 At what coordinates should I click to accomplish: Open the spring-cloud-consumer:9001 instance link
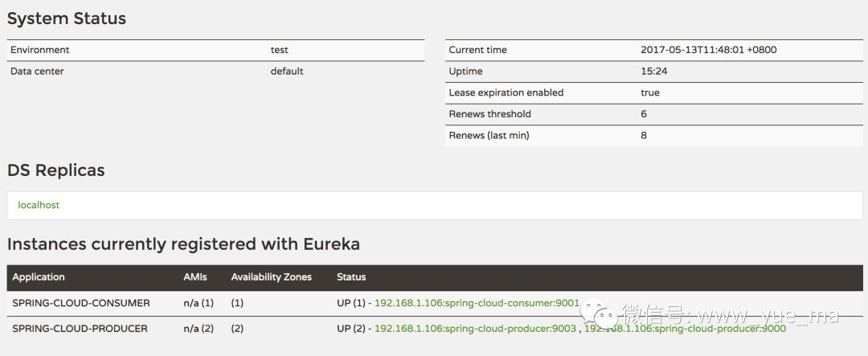[477, 303]
